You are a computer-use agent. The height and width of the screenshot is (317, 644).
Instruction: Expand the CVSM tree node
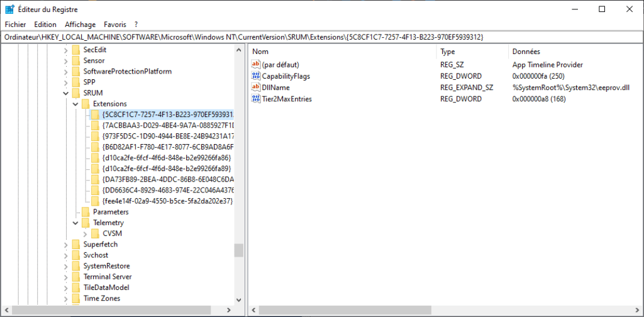pos(86,233)
